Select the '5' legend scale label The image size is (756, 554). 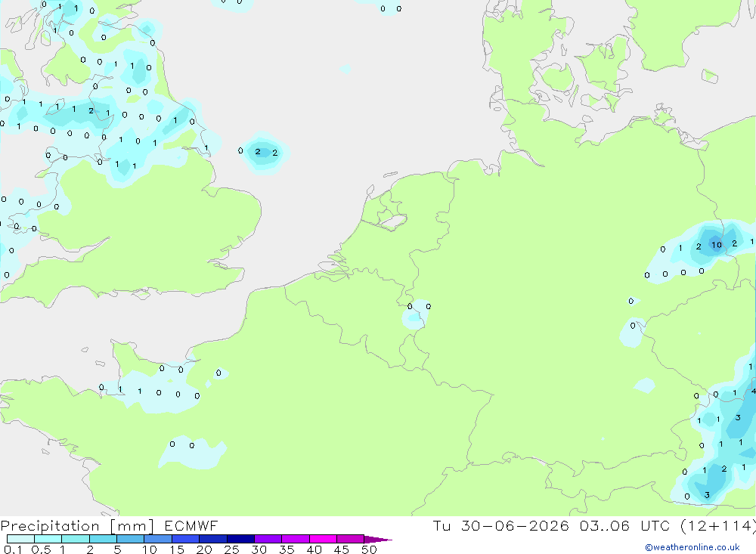(117, 549)
